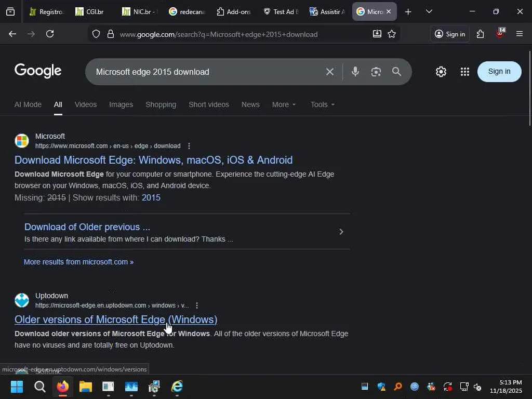This screenshot has height=399, width=532.
Task: Open tracking protection shield icon
Action: pyautogui.click(x=96, y=34)
